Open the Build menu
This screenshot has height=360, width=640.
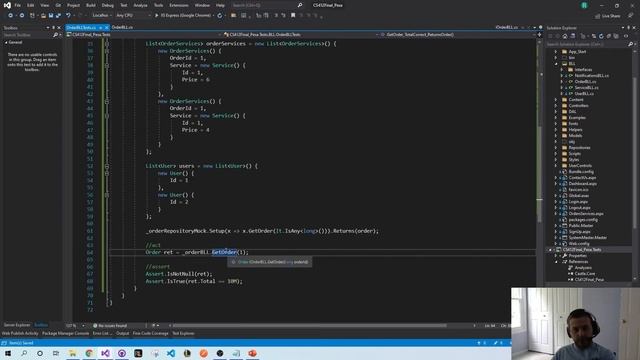pyautogui.click(x=91, y=5)
